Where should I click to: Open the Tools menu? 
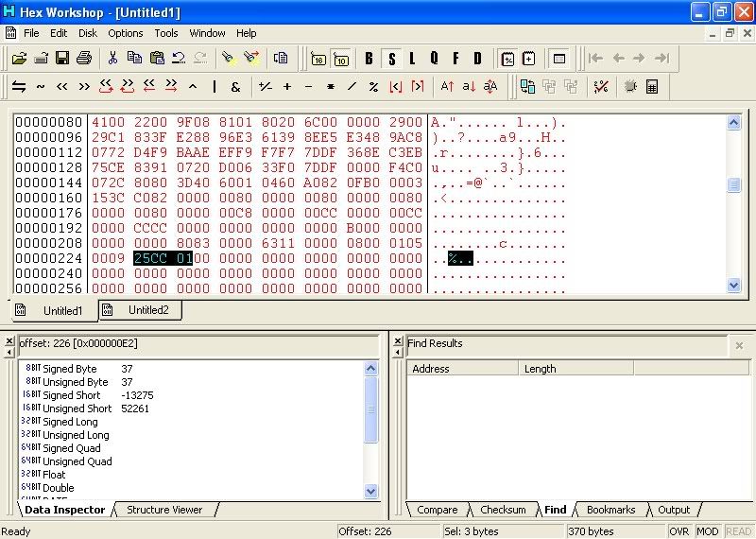[166, 33]
